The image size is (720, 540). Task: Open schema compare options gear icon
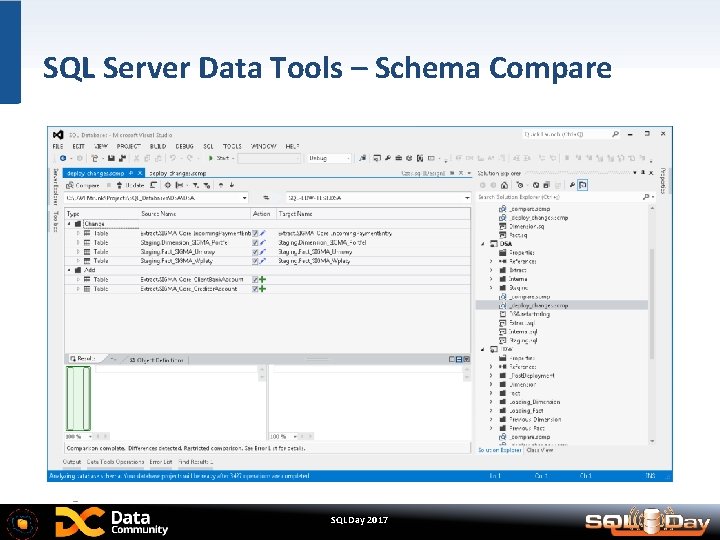(168, 185)
